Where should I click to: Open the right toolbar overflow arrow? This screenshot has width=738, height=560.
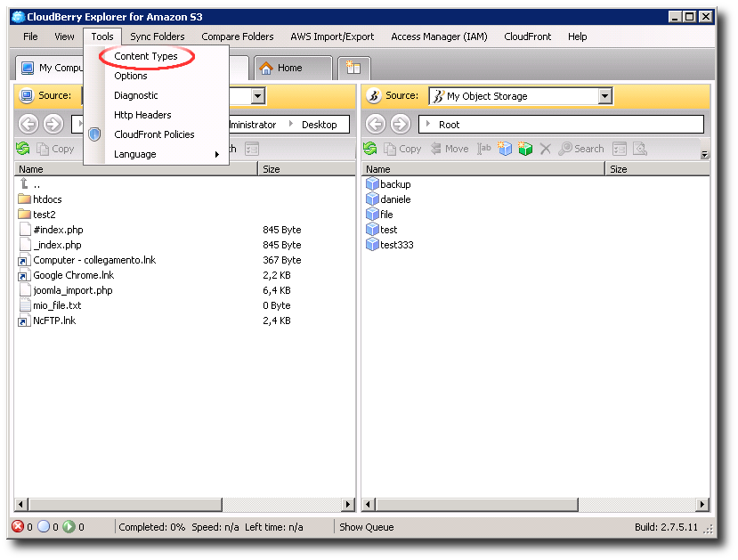click(x=704, y=154)
